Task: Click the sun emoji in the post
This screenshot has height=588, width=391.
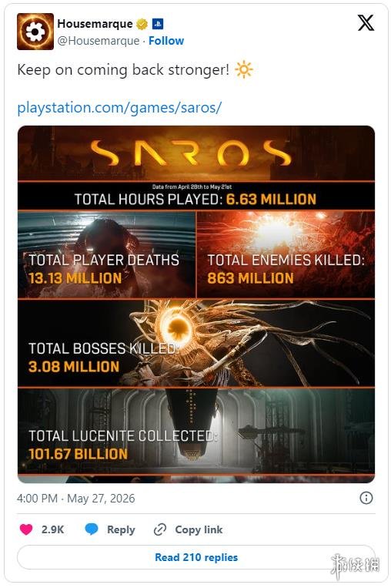Action: [244, 70]
